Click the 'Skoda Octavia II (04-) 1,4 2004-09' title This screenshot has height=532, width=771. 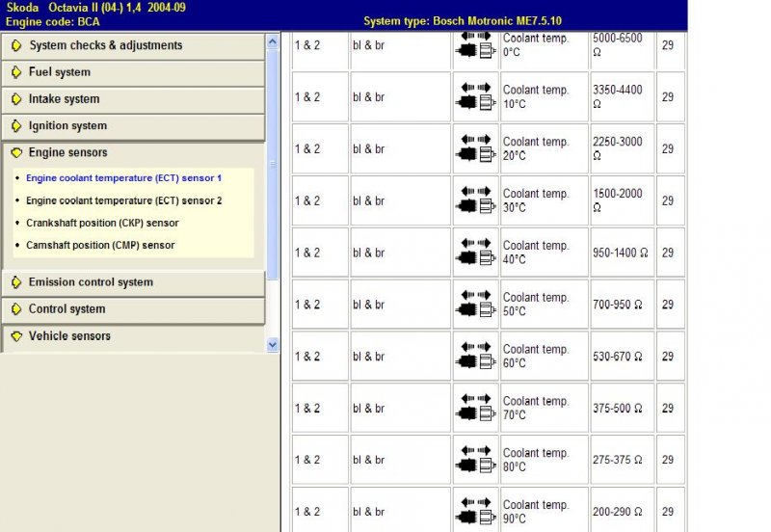[x=95, y=8]
